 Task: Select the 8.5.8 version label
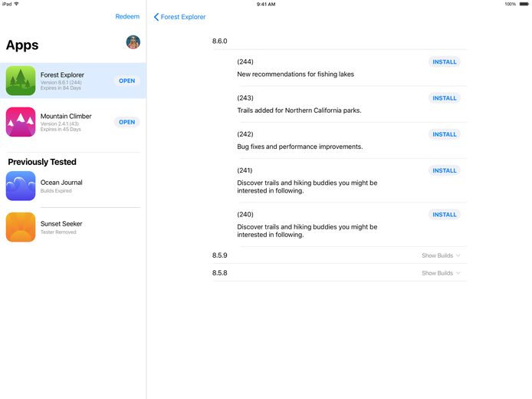coord(220,273)
